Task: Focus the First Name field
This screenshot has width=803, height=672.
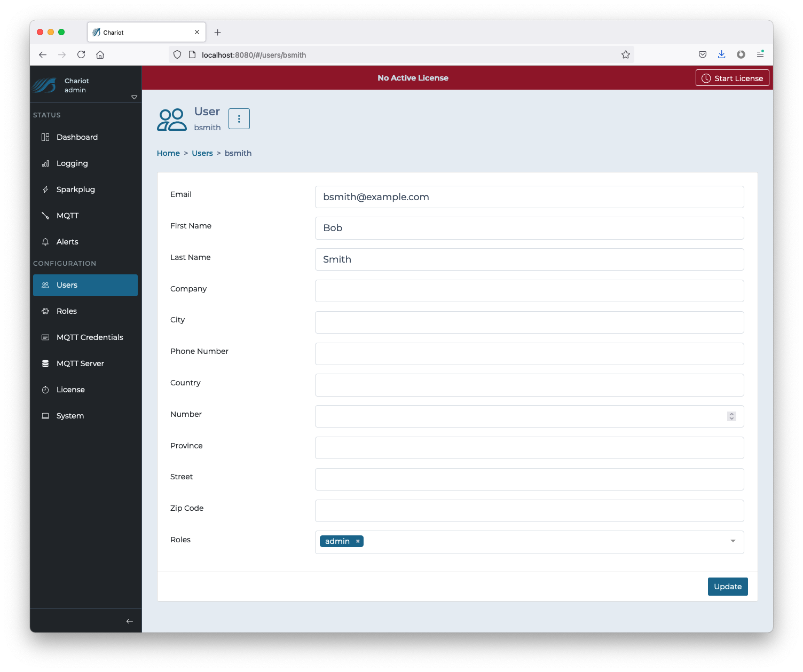Action: point(530,228)
